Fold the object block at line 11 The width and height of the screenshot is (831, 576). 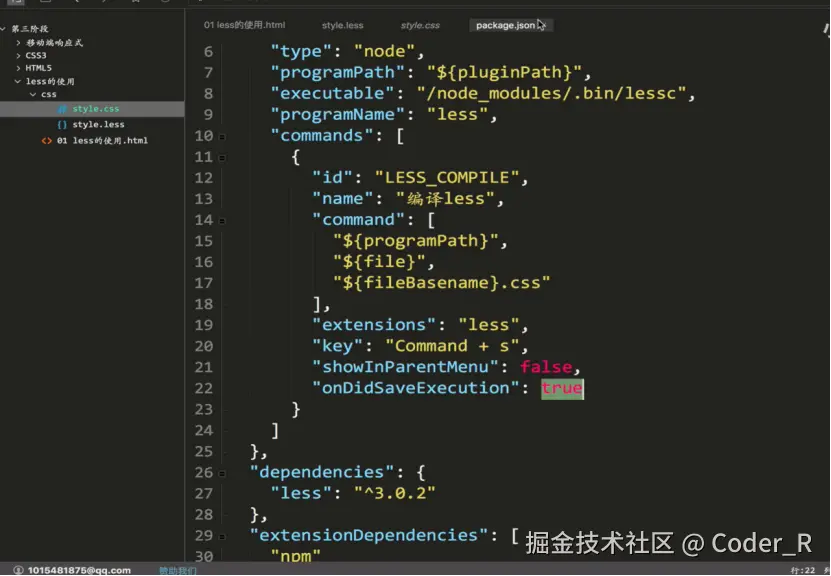tap(222, 158)
